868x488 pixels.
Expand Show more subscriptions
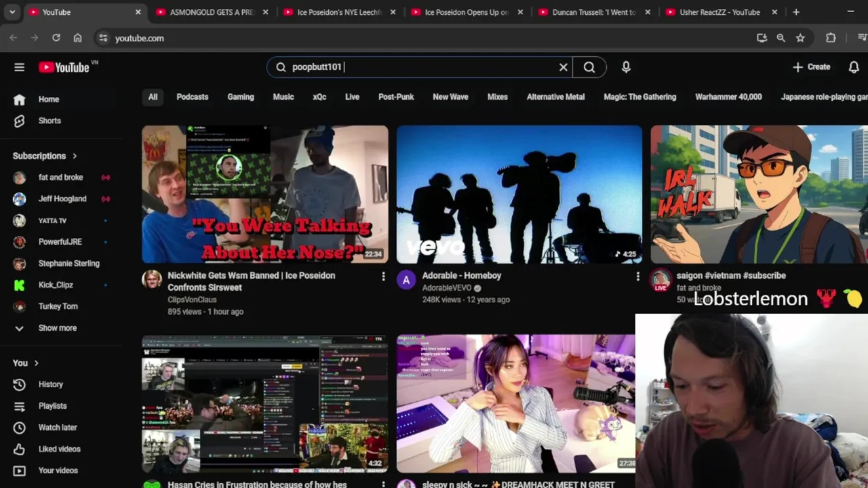57,328
